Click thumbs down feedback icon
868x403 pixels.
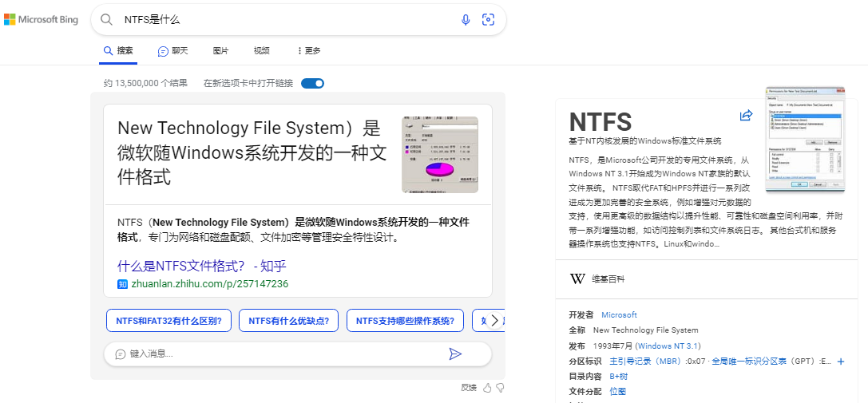point(500,388)
